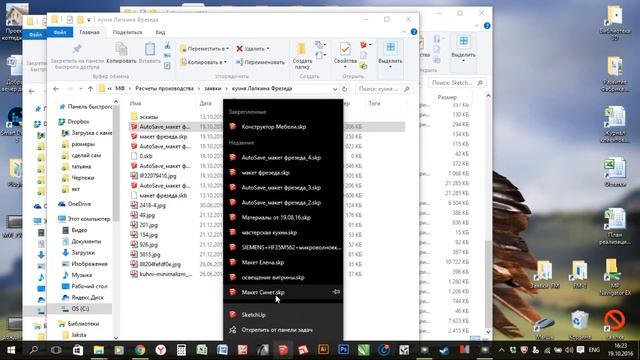
Task: Select IP22079410.jpg file
Action: point(158,176)
